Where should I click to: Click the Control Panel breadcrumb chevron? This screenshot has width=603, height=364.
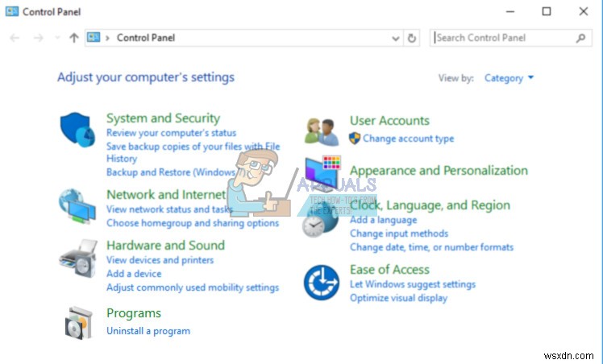107,38
